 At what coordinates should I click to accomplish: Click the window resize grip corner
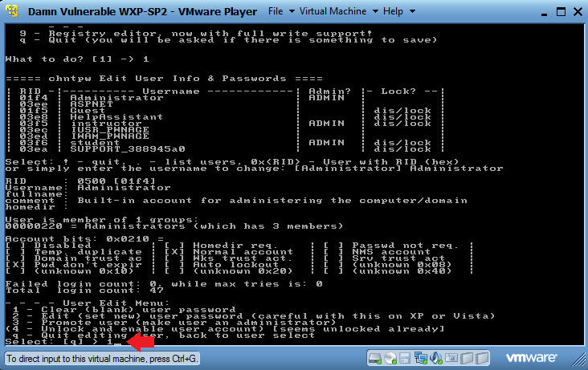coord(579,360)
